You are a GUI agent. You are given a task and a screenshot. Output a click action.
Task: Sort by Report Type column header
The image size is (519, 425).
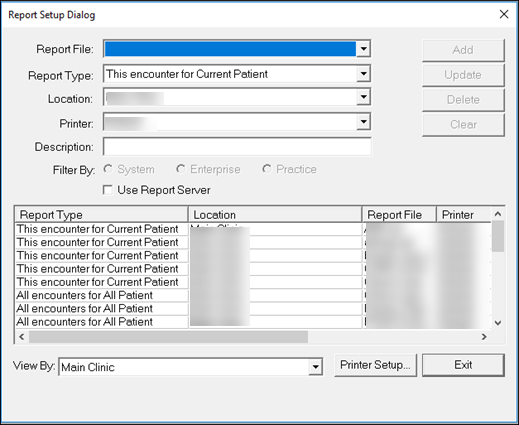[x=101, y=214]
